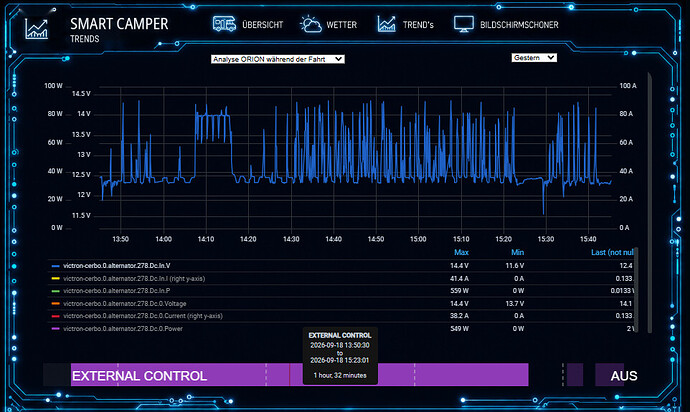Screen dimensions: 690x412
Task: Click the trend chart icon next to TREND's
Action: coord(386,24)
